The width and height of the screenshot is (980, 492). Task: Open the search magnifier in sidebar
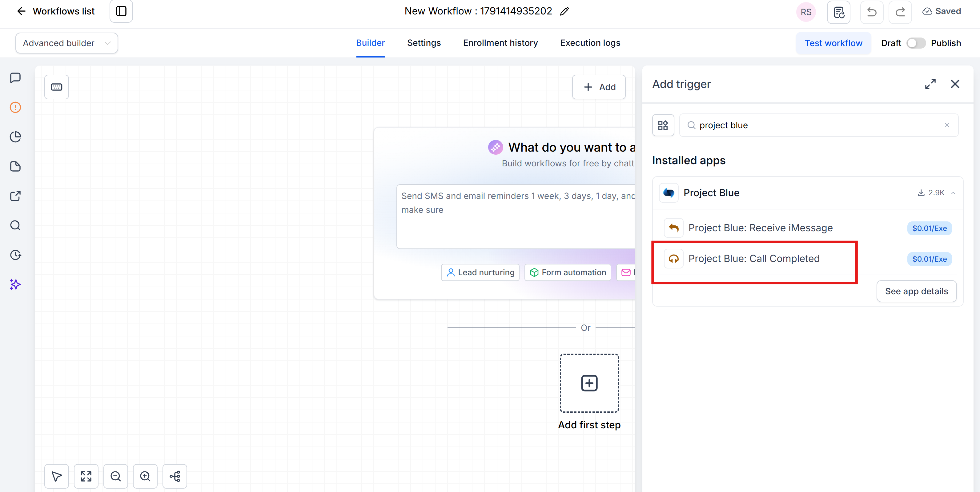[15, 225]
